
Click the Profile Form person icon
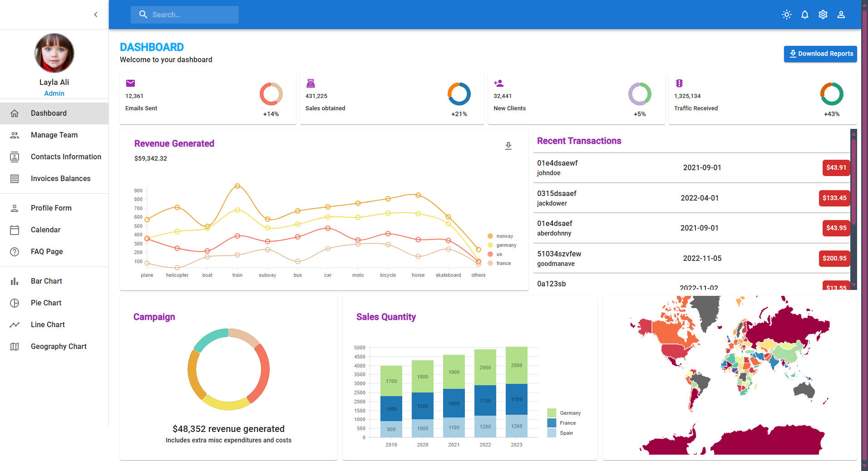pos(15,208)
